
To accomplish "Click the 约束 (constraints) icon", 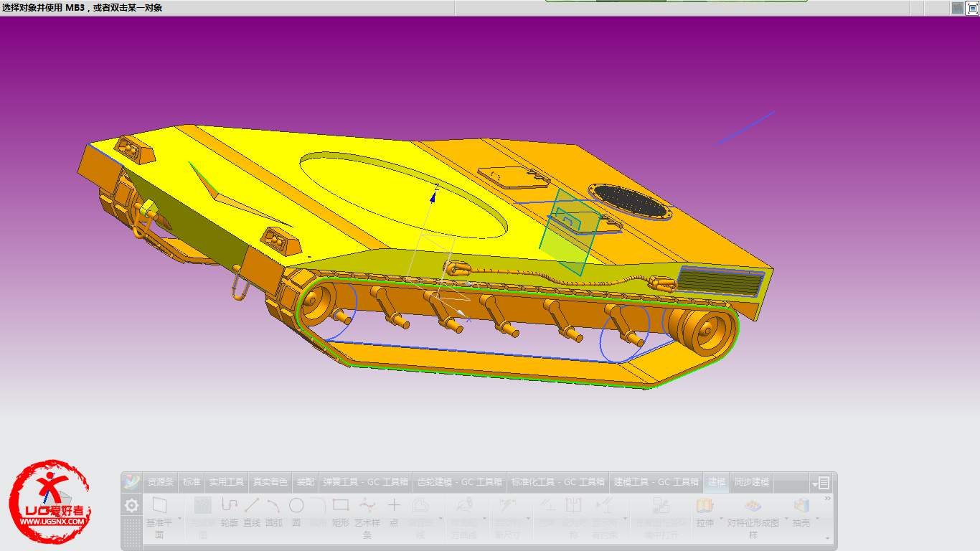I will pyautogui.click(x=547, y=512).
